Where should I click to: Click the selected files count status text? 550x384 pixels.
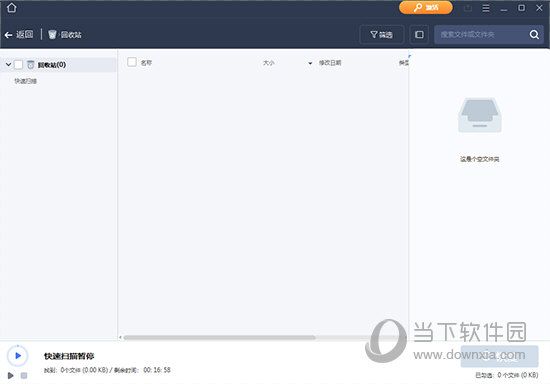click(507, 375)
